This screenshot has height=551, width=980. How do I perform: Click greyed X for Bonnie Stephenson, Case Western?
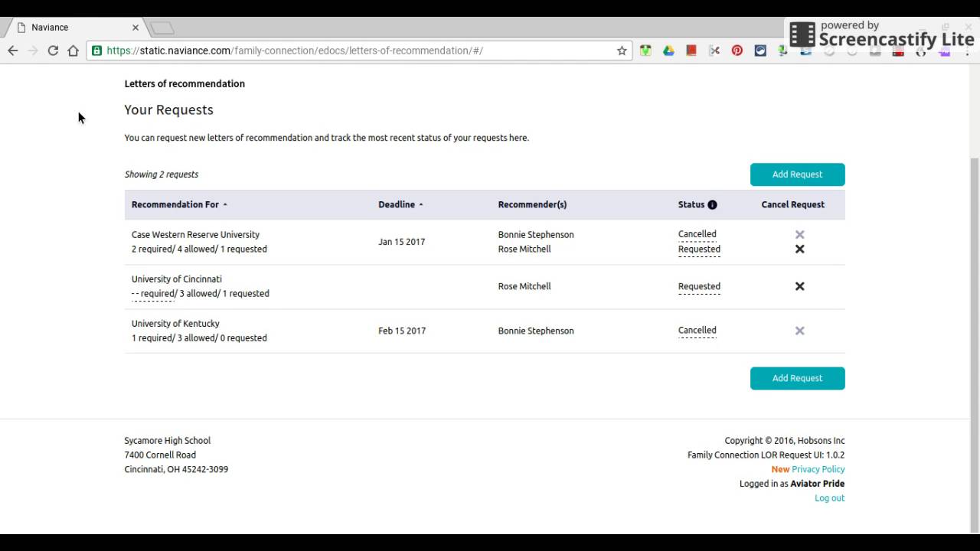point(799,234)
